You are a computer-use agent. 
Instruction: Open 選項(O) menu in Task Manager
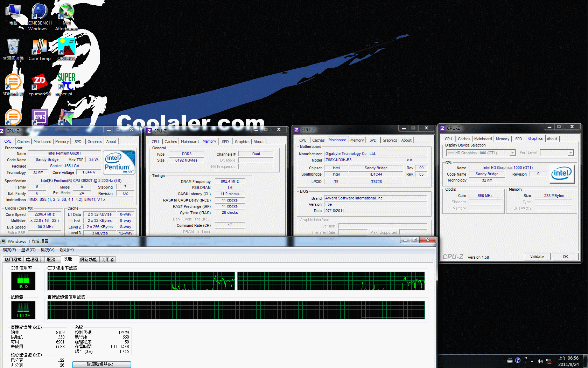point(28,250)
